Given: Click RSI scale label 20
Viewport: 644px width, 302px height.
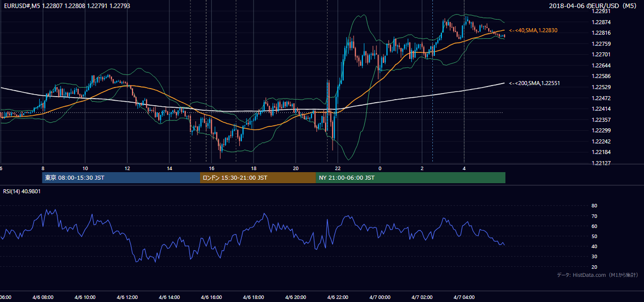Looking at the screenshot, I should pos(594,267).
